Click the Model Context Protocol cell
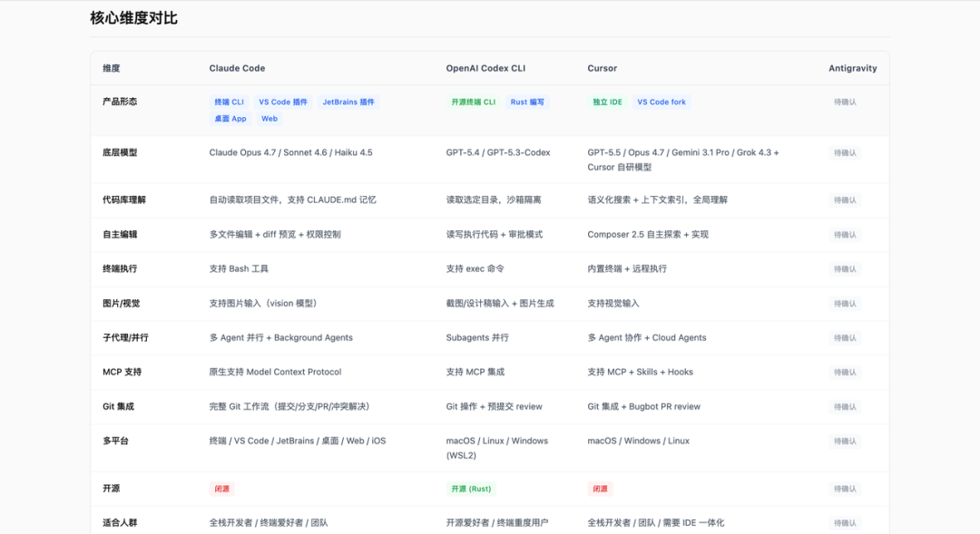 (x=275, y=372)
